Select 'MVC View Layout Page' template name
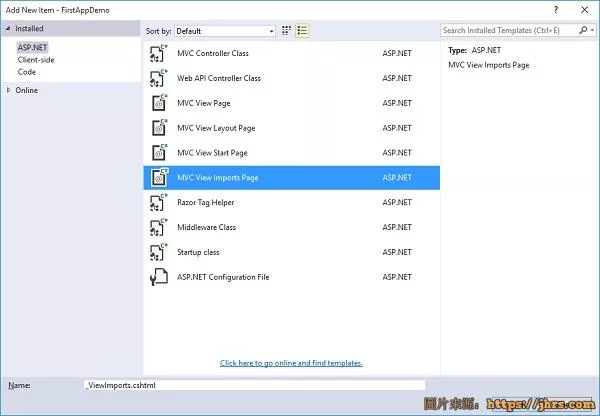600x416 pixels. click(216, 128)
